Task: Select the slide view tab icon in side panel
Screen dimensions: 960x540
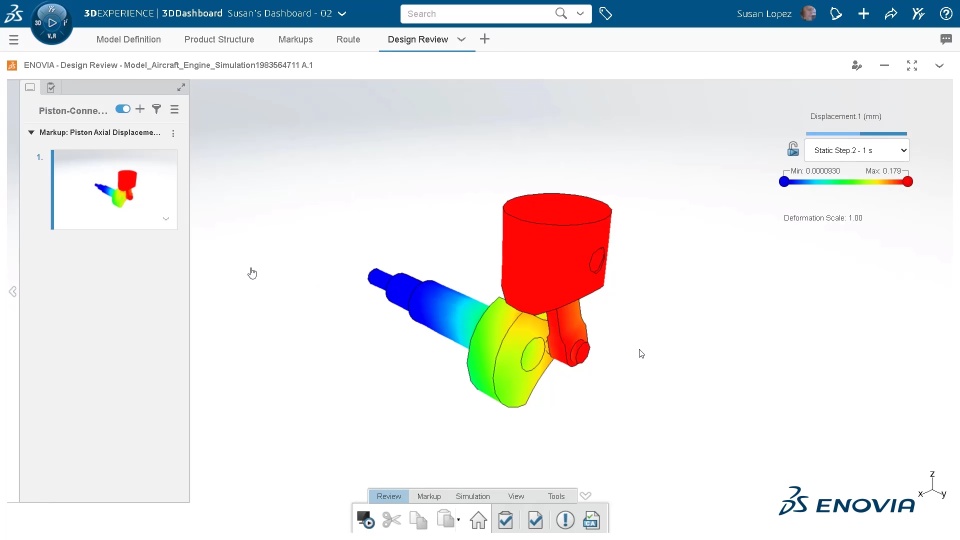Action: coord(30,88)
